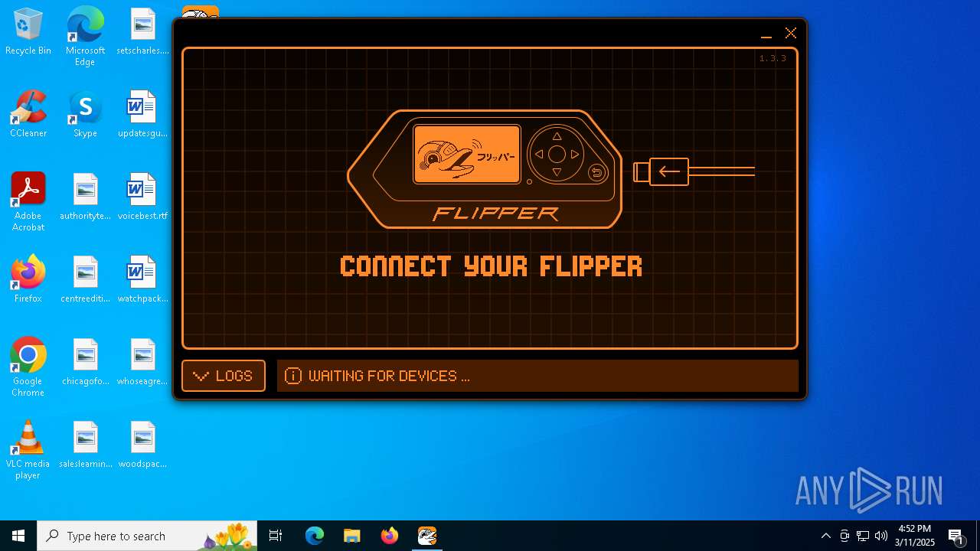Open Recycle Bin on desktop

pos(28,32)
